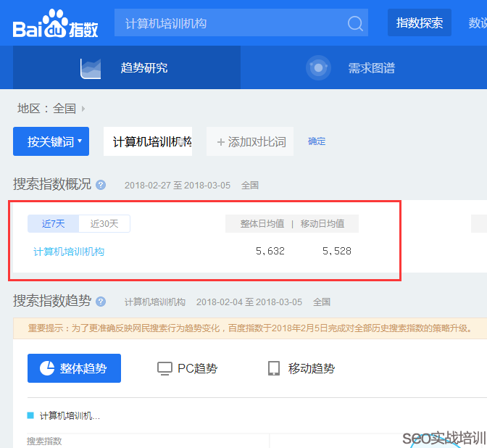Viewport: 487px width, 448px height.
Task: Click the 指数探索 menu button
Action: pos(419,23)
